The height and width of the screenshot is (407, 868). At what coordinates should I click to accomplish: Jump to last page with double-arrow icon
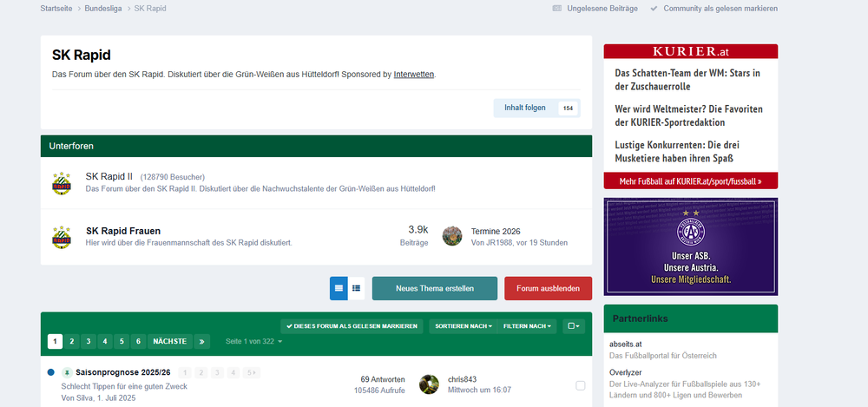coord(202,342)
